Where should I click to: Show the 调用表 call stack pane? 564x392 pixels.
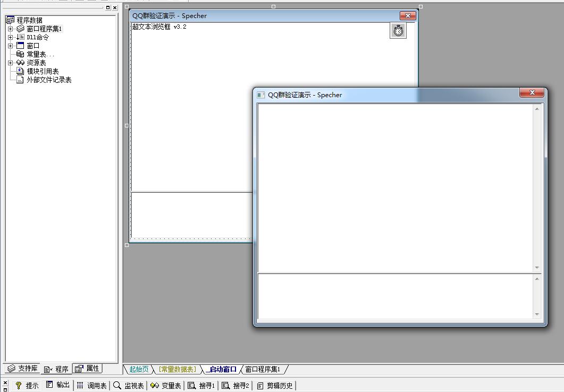tap(92, 386)
